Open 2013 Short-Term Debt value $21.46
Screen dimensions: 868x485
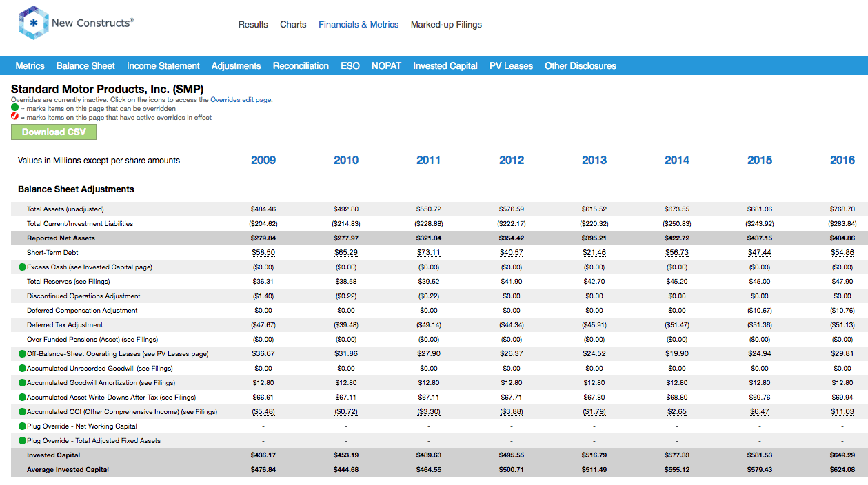coord(594,253)
